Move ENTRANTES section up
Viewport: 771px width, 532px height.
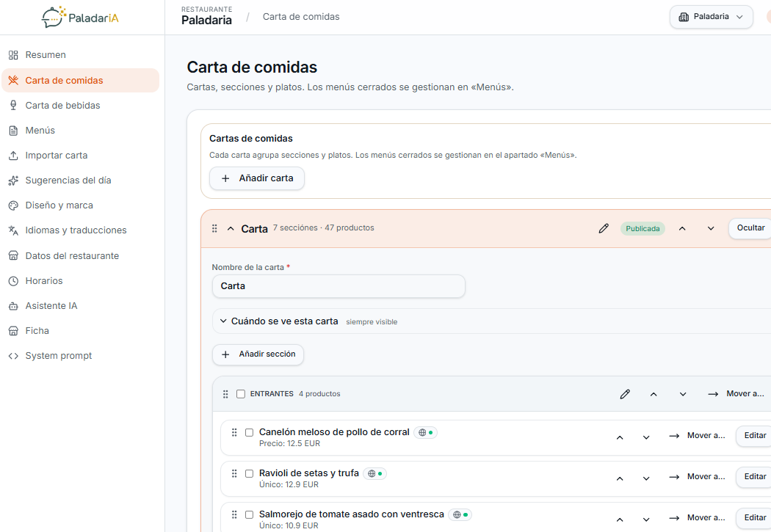pyautogui.click(x=654, y=394)
